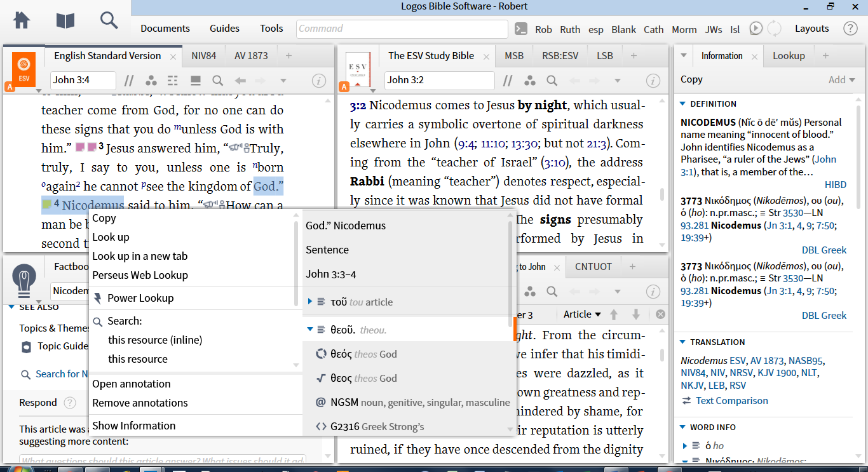Open the Guides menu

coord(224,29)
